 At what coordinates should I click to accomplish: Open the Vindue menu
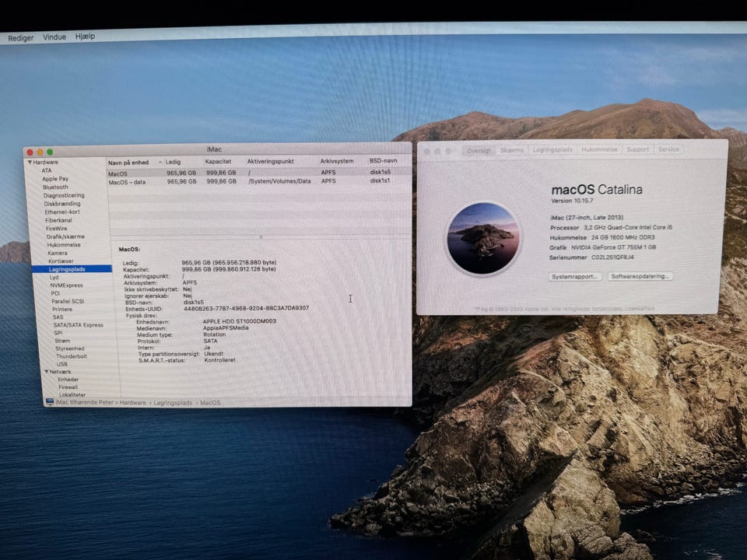[54, 37]
